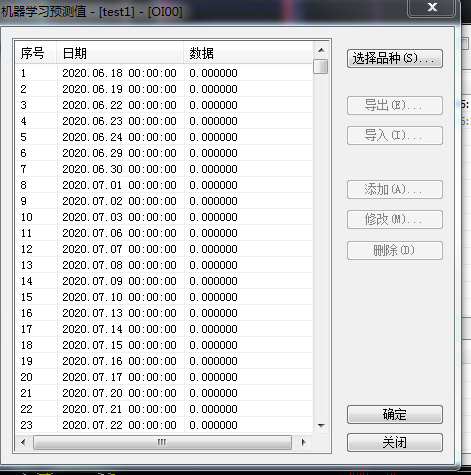Select row 2020.07.10 00:00:00
Image resolution: width=471 pixels, height=475 pixels.
click(164, 297)
